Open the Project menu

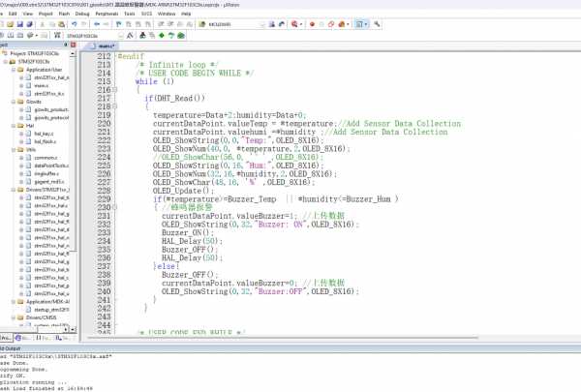click(46, 14)
